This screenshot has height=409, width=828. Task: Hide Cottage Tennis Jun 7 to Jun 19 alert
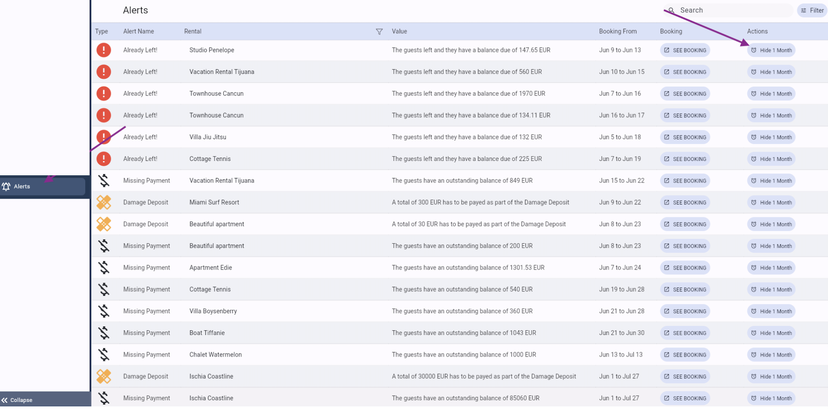(771, 159)
